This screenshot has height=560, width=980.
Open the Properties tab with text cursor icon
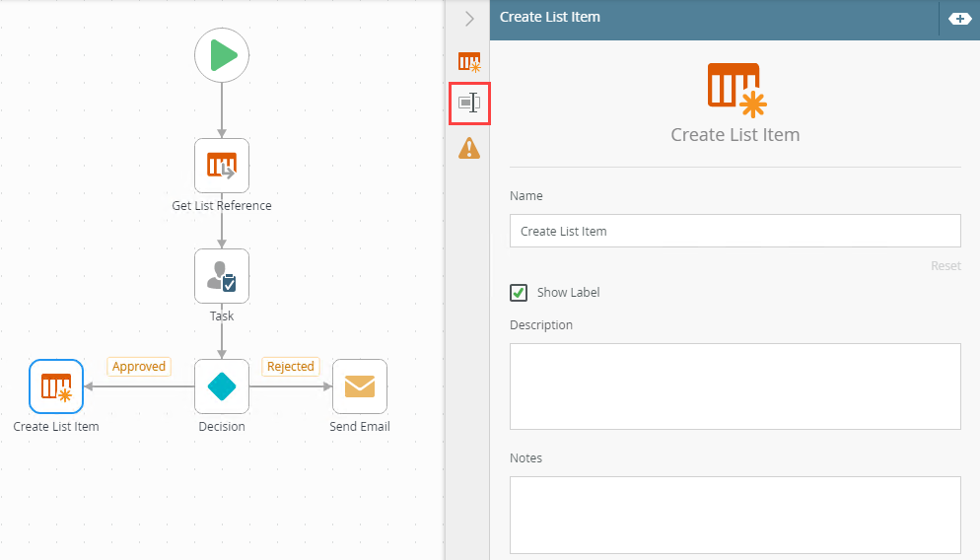pyautogui.click(x=469, y=104)
